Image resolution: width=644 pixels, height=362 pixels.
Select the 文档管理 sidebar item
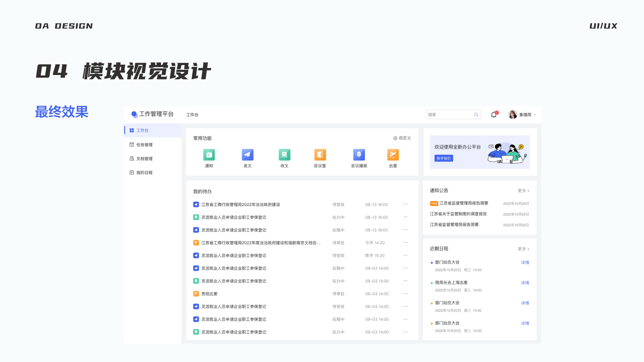[144, 159]
